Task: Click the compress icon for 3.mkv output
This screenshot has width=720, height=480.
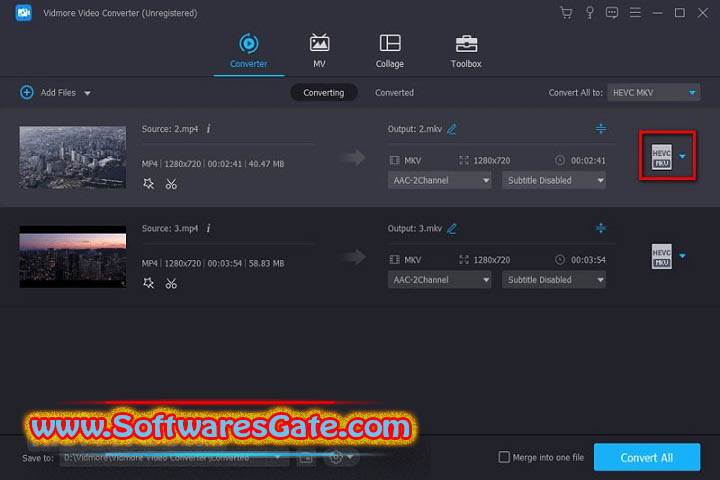Action: tap(601, 228)
